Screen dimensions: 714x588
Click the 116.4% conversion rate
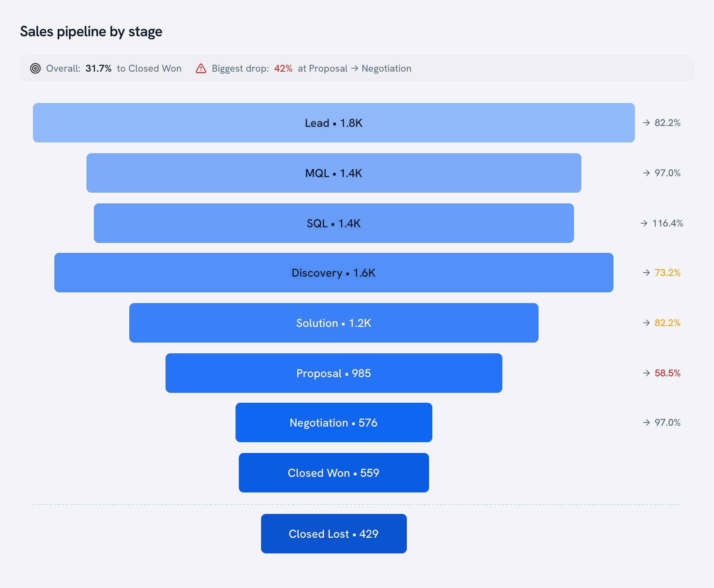click(667, 223)
